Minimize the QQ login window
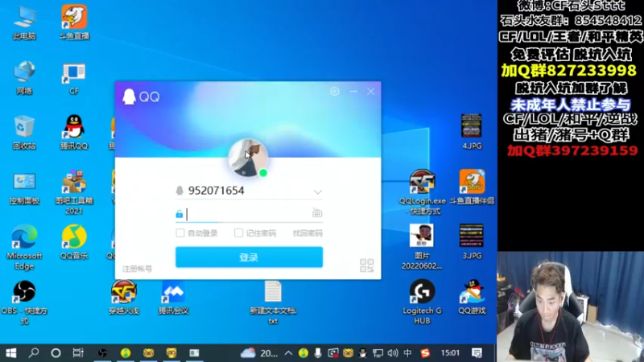The image size is (644, 362). (x=353, y=92)
